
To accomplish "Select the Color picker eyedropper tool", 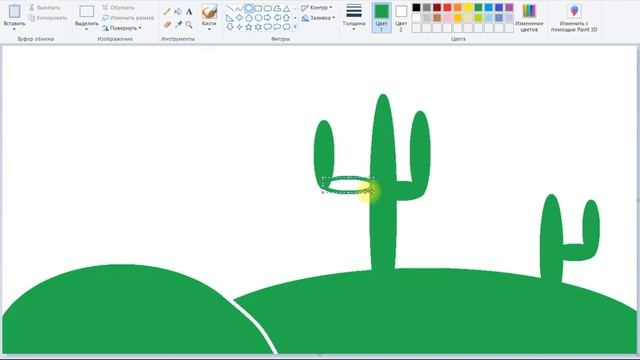I will (x=178, y=25).
